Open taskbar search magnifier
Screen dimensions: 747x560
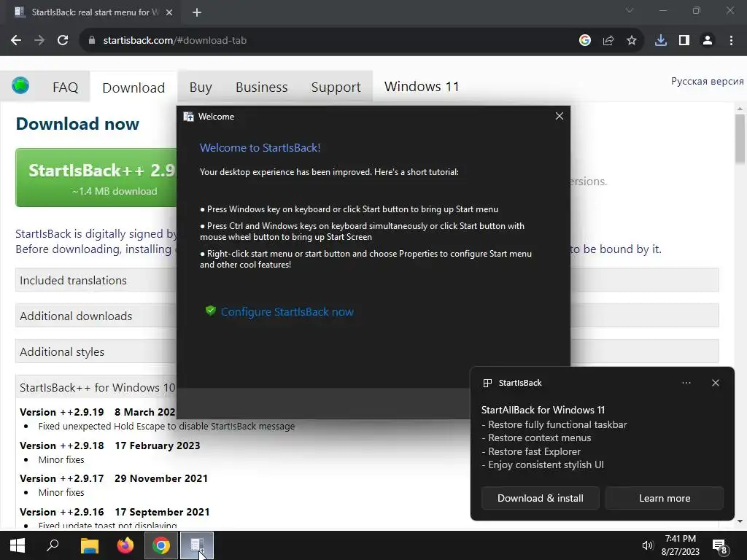pyautogui.click(x=53, y=545)
